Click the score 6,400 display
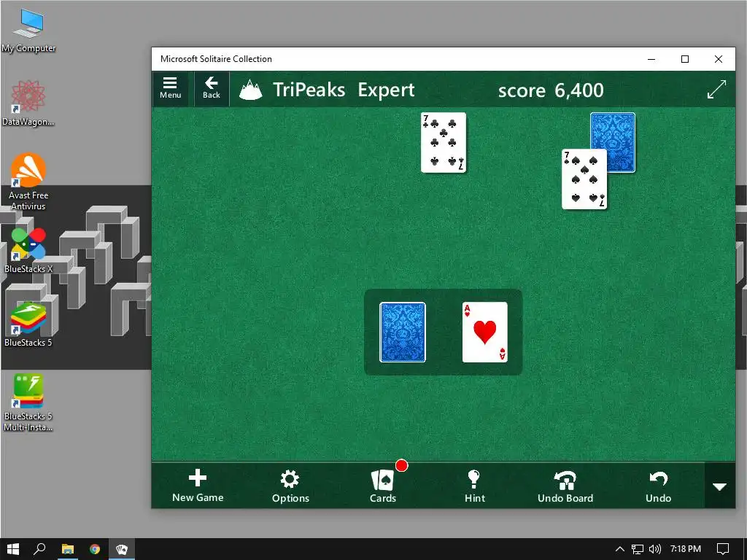The width and height of the screenshot is (747, 560). pyautogui.click(x=551, y=90)
